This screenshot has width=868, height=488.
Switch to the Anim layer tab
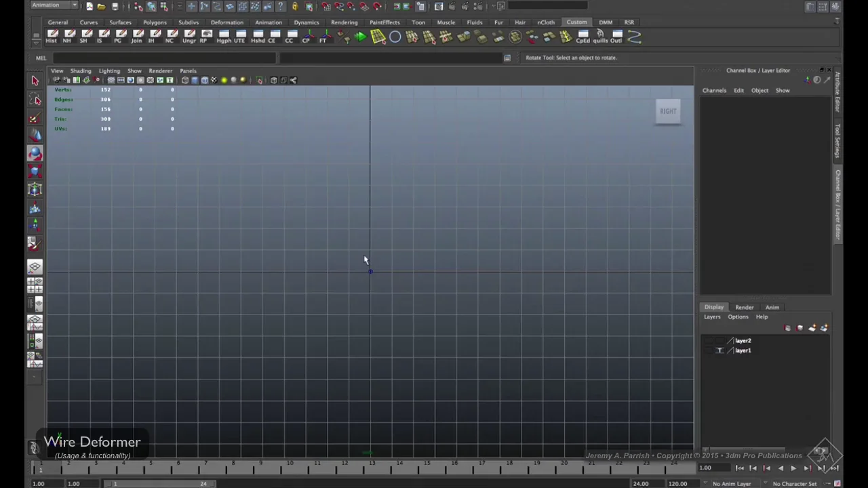coord(772,307)
